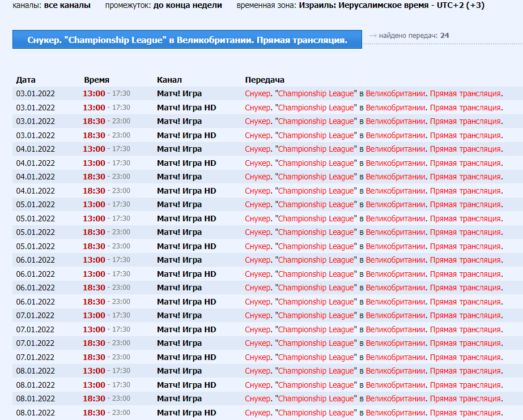Click "Championship League" in the first 04.01.2022 row
Viewport: 523px width, 420px height.
click(x=317, y=149)
